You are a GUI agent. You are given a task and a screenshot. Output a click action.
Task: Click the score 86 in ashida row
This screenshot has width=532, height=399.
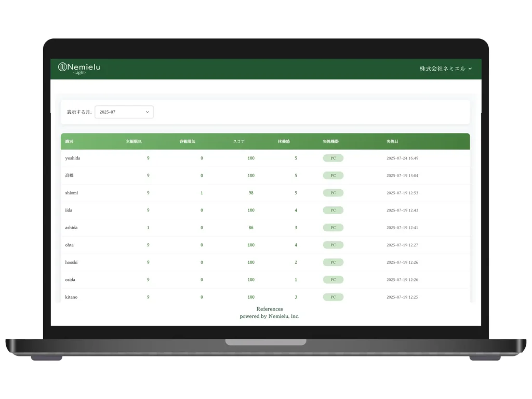coord(251,228)
